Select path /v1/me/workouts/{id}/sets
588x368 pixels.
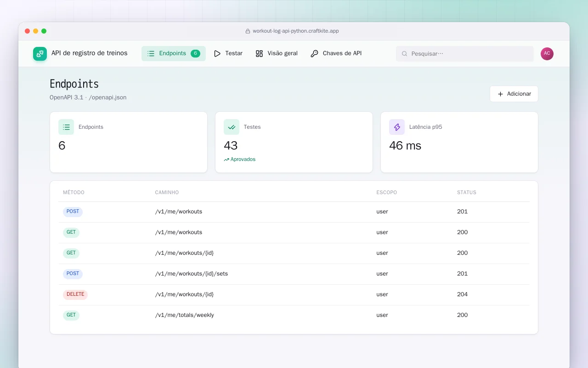click(192, 274)
